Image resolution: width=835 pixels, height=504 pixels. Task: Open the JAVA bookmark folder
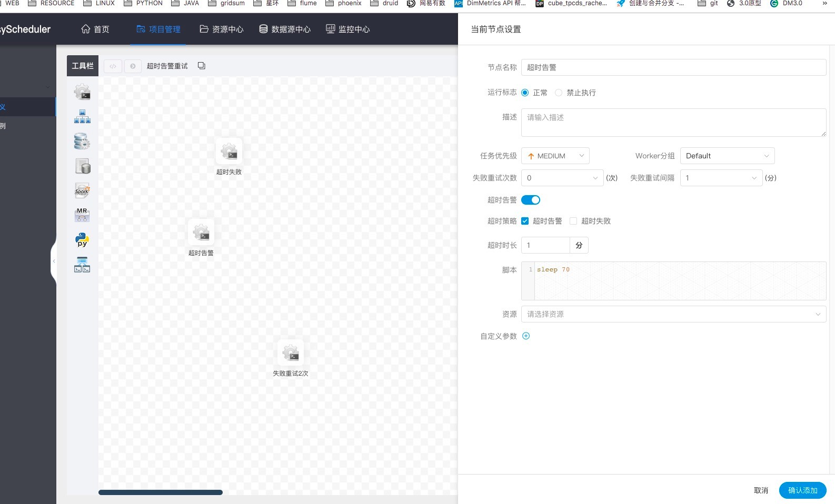tap(185, 3)
